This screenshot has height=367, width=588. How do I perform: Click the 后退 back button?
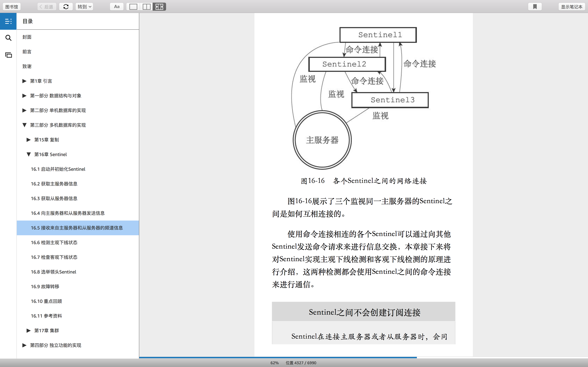47,7
